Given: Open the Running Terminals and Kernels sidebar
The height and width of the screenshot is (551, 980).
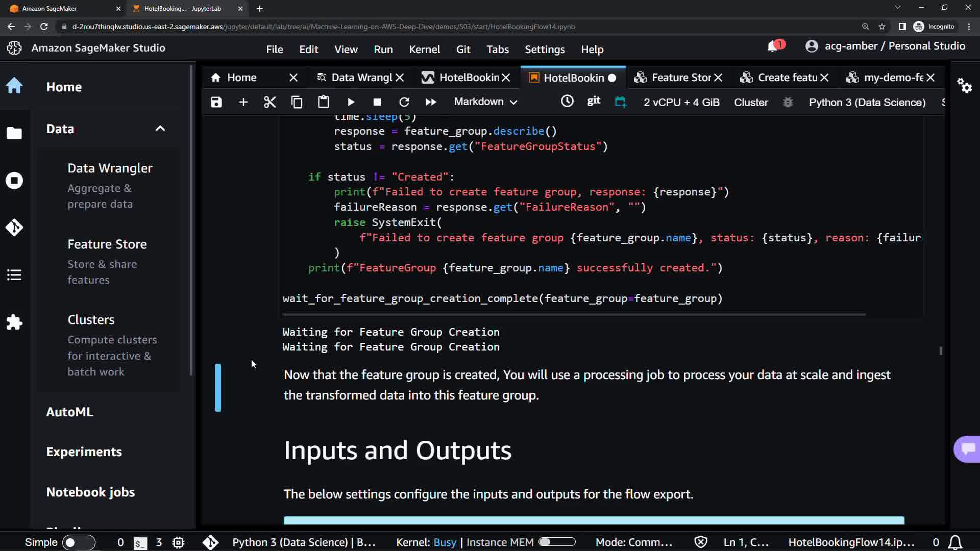Looking at the screenshot, I should coord(14,181).
